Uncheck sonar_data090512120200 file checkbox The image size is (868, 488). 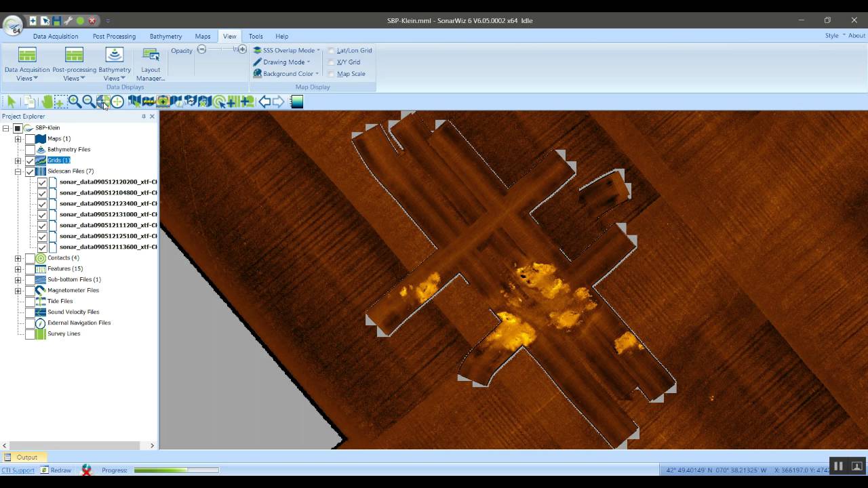(42, 182)
